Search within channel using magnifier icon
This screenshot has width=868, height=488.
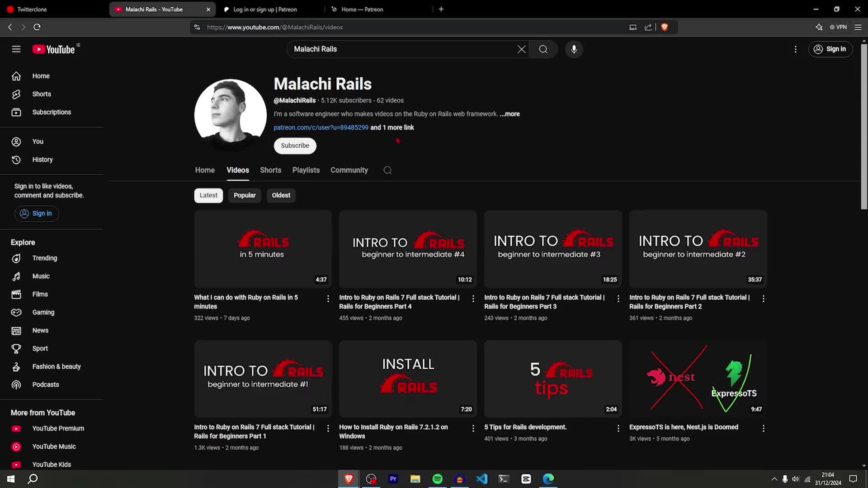pos(387,170)
